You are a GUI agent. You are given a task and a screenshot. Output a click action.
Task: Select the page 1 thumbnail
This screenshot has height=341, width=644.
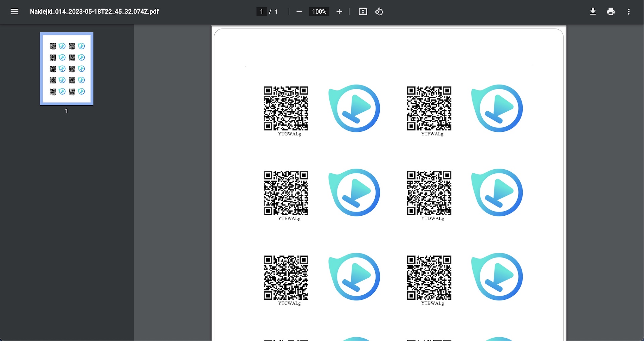[x=67, y=69]
